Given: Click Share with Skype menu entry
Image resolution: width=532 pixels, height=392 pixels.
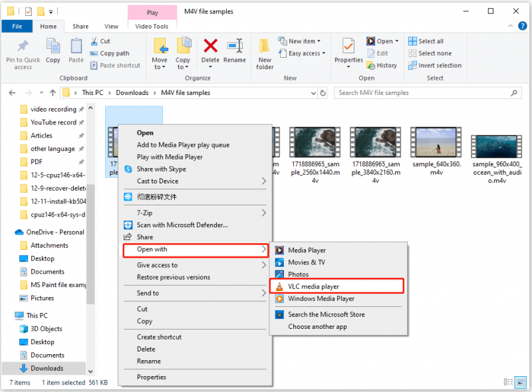Looking at the screenshot, I should pyautogui.click(x=196, y=169).
